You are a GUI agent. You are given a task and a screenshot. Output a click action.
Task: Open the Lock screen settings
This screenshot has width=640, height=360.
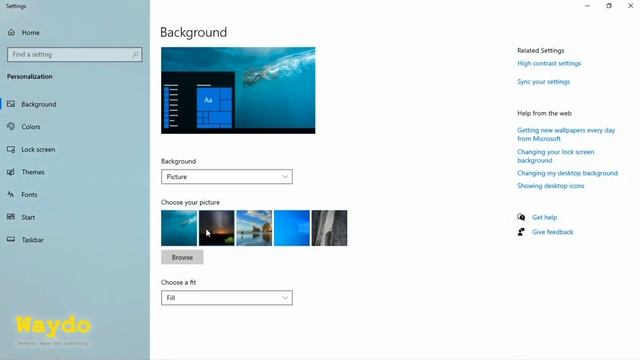(38, 149)
